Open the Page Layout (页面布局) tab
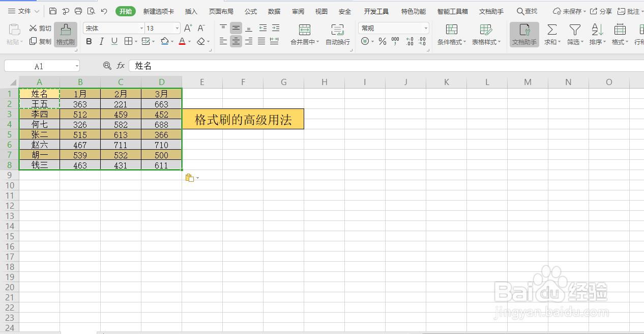The image size is (644, 334). click(x=221, y=11)
